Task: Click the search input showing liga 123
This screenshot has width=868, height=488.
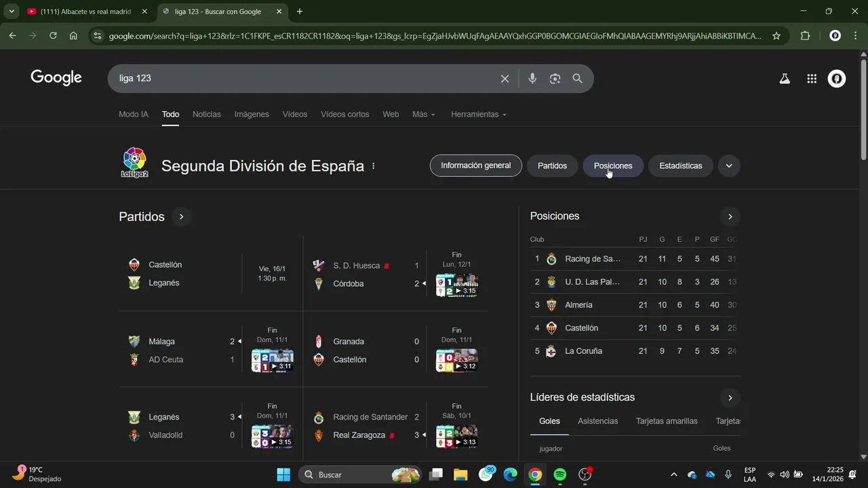Action: (x=305, y=79)
